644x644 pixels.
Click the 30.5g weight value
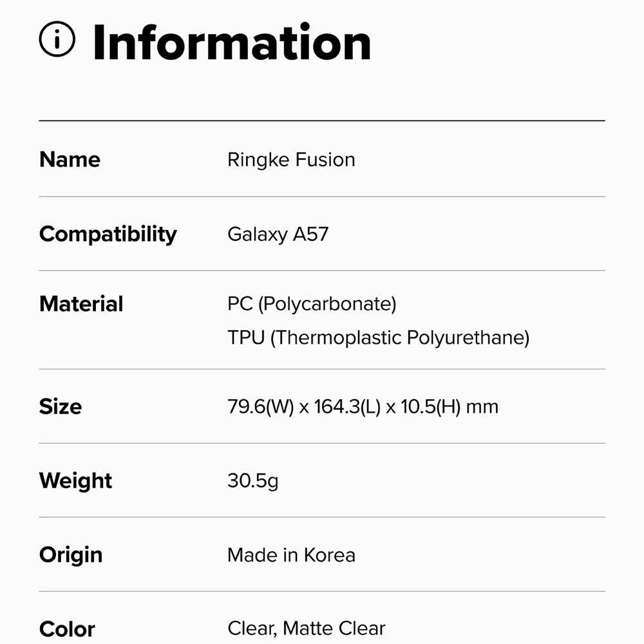tap(253, 480)
